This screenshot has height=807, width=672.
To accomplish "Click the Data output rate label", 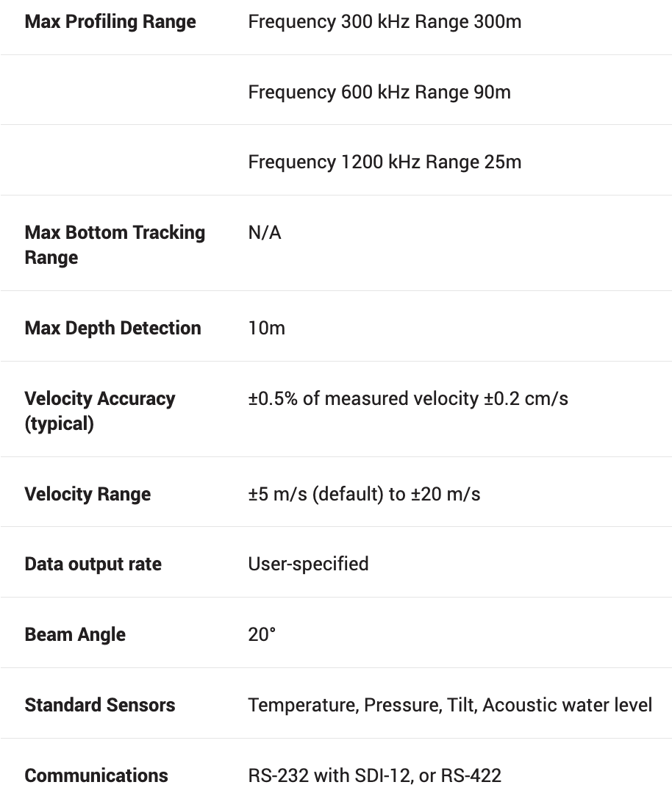I will [93, 564].
